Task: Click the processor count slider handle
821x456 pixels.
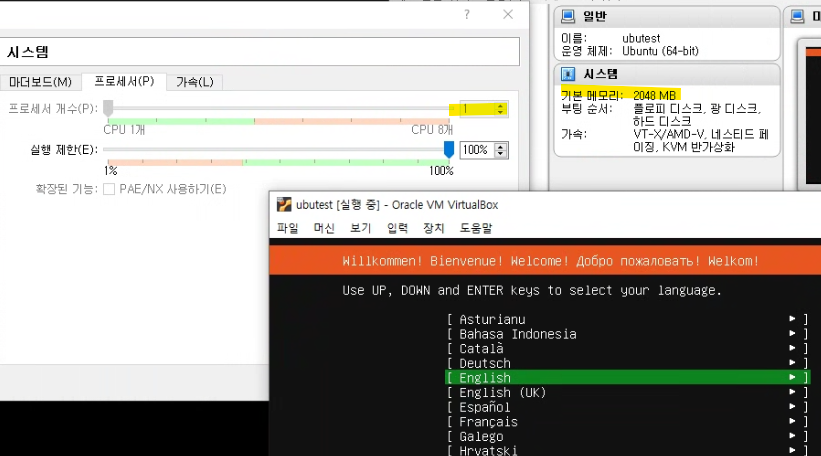Action: [x=108, y=108]
